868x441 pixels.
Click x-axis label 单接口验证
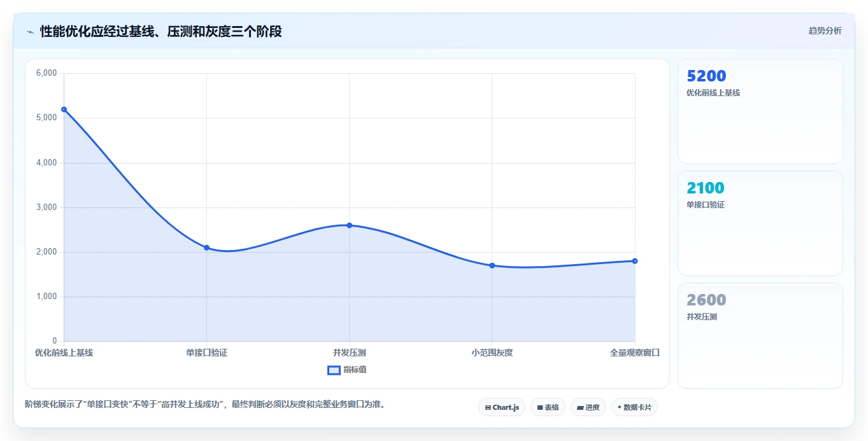(206, 353)
